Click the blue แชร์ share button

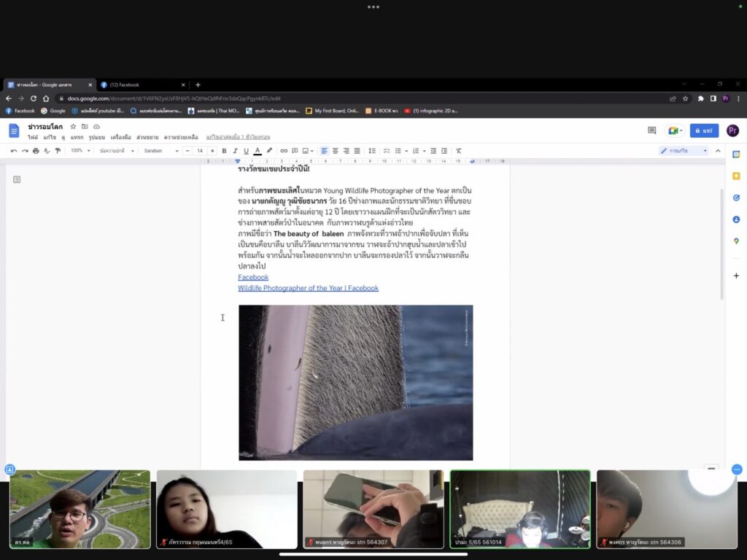click(704, 131)
